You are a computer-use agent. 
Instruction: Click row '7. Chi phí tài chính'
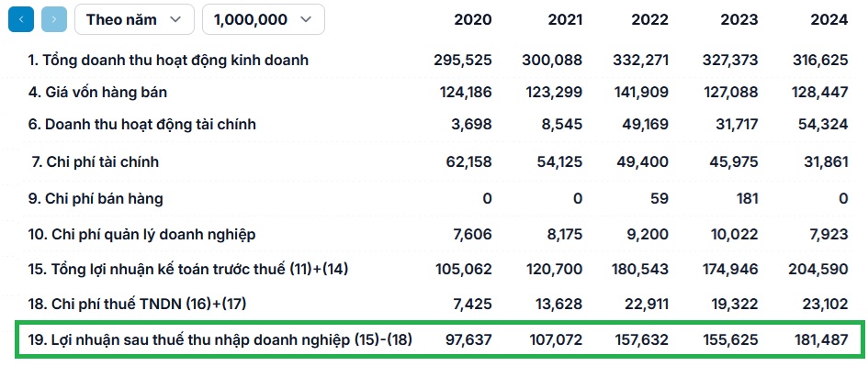437,161
